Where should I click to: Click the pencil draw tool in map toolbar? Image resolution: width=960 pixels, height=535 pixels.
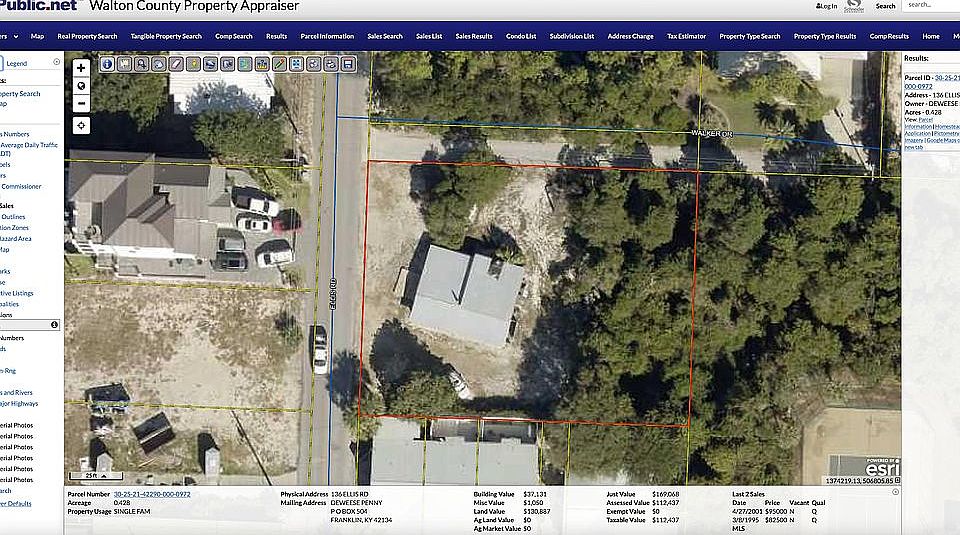280,64
